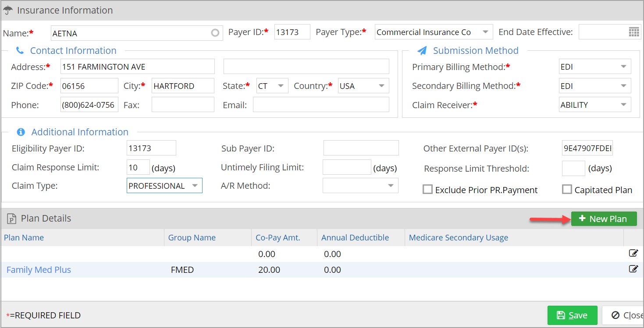The image size is (644, 328).
Task: Click the green Save button
Action: click(572, 315)
